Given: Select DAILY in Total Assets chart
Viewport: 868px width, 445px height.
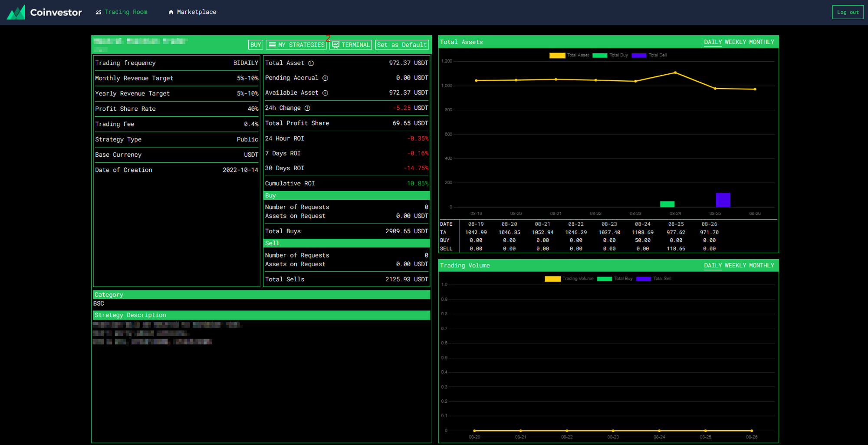Looking at the screenshot, I should point(713,42).
